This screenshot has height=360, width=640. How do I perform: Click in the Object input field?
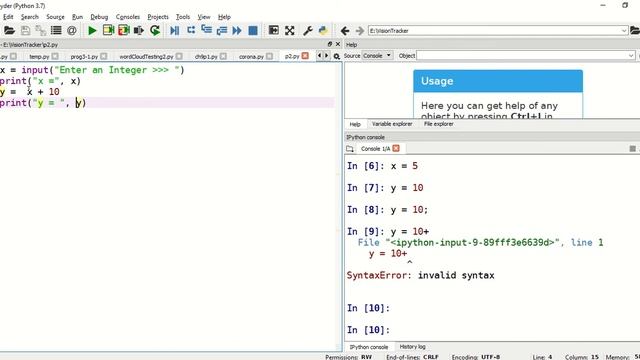coord(522,56)
